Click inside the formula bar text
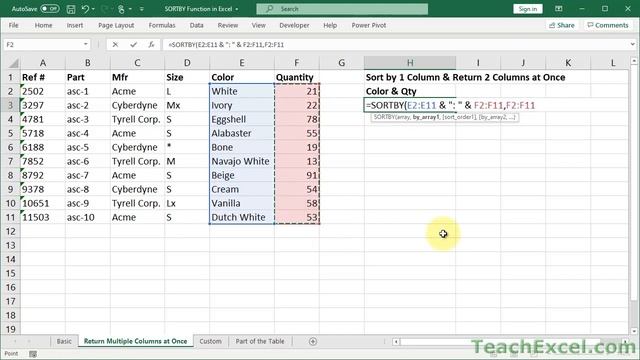 click(x=226, y=44)
